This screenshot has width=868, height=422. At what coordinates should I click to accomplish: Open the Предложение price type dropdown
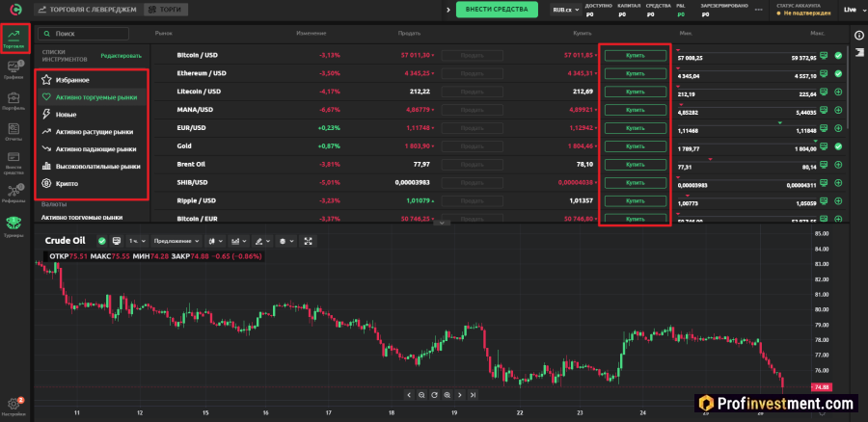coord(176,241)
